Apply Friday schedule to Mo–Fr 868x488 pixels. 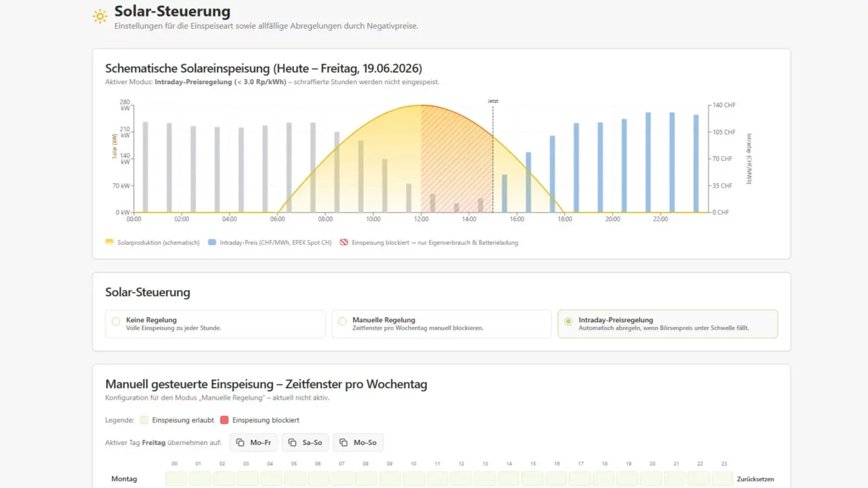coord(254,443)
